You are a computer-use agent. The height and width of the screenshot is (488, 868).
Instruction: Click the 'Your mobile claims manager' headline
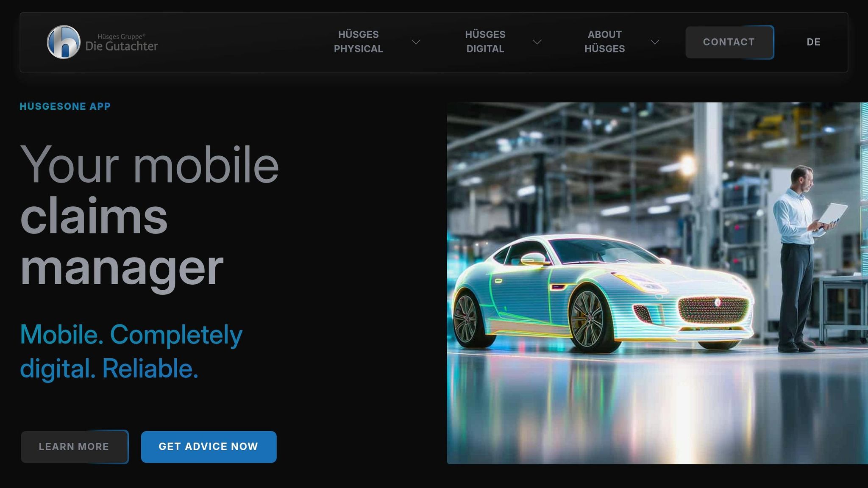point(149,216)
